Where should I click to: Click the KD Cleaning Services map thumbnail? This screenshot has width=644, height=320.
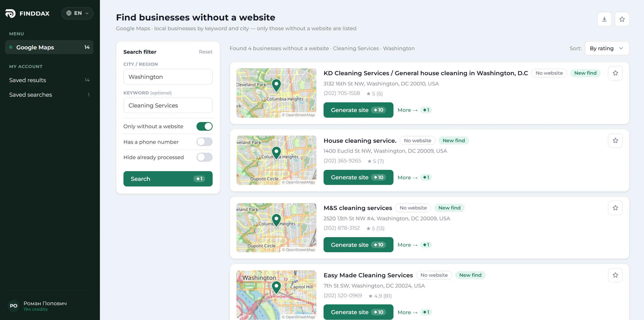click(x=276, y=93)
